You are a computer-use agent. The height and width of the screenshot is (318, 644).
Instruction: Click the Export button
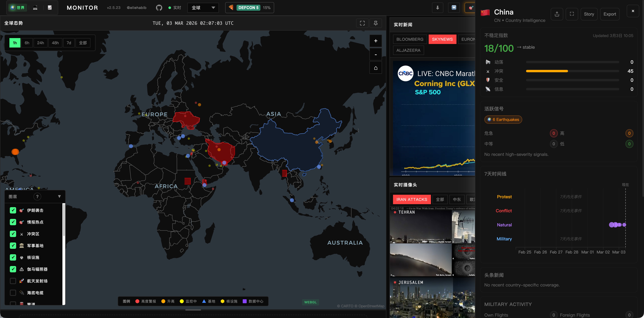tap(610, 14)
